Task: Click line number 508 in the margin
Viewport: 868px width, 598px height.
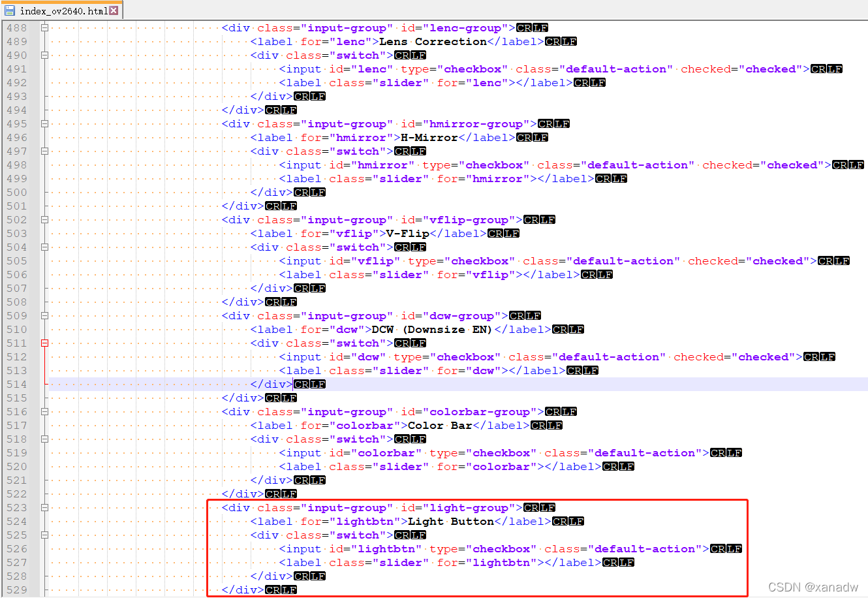Action: point(17,302)
